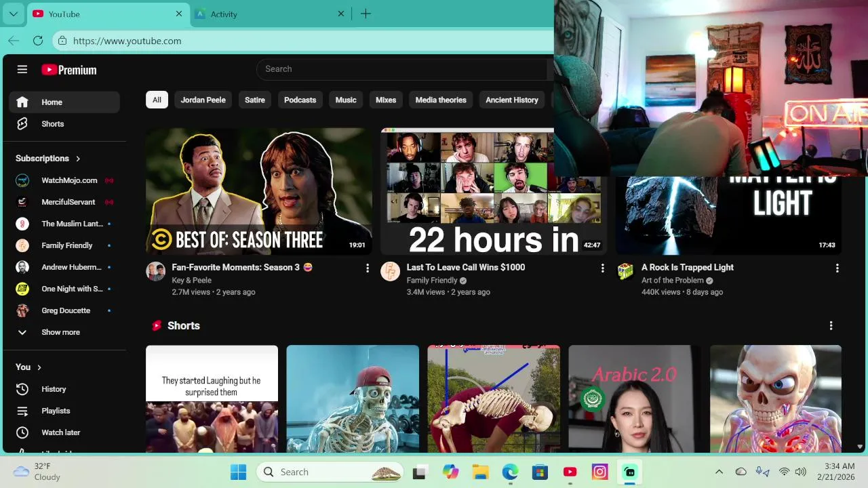Select the Mixes filter chip
Viewport: 868px width, 488px height.
pyautogui.click(x=386, y=100)
